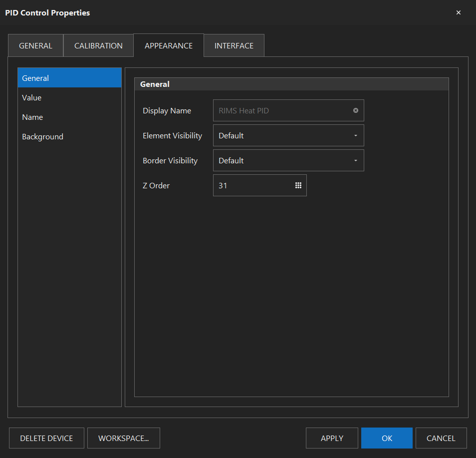476x458 pixels.
Task: Select Background in the appearance list
Action: [x=69, y=136]
